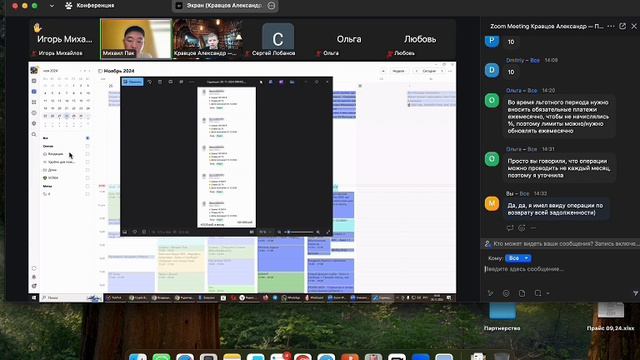Viewport: 640px width, 360px height.
Task: Pop out the chat panel into a window
Action: [622, 26]
